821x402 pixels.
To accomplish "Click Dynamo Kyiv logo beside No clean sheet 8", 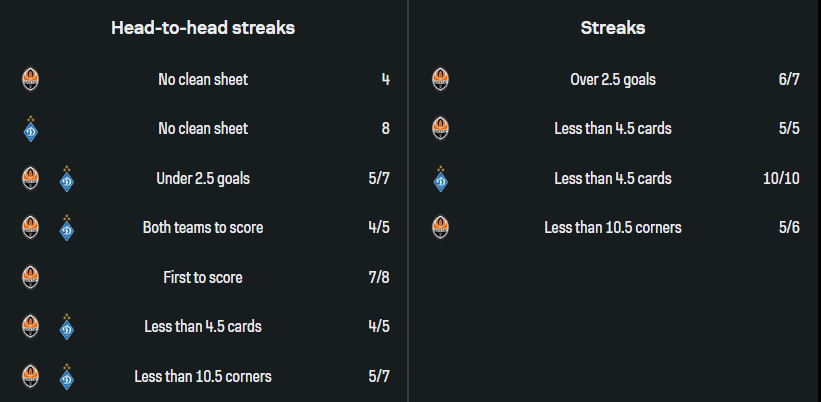I will tap(30, 129).
